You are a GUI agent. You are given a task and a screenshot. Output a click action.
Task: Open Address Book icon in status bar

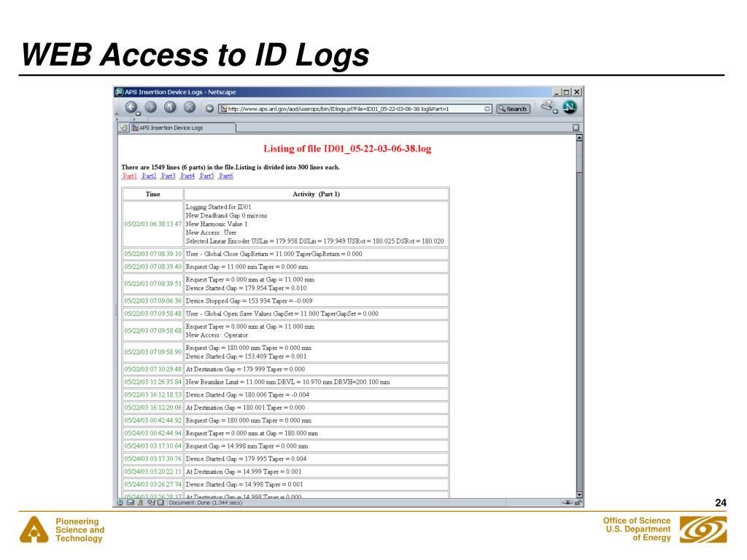click(x=161, y=502)
